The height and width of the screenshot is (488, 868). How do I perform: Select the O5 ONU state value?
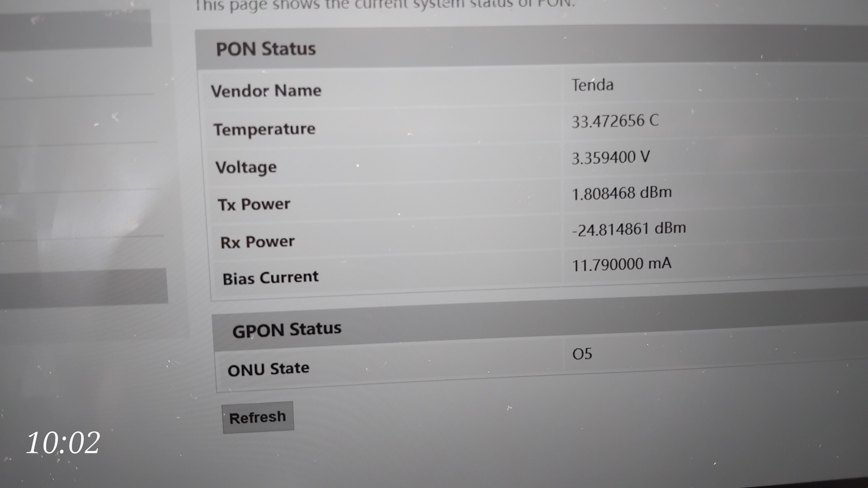tap(582, 354)
